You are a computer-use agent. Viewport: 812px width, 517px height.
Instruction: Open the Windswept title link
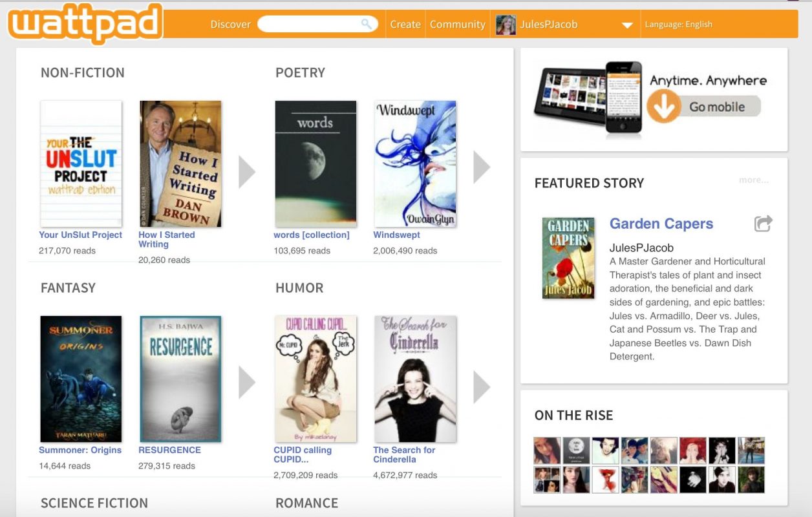click(396, 235)
